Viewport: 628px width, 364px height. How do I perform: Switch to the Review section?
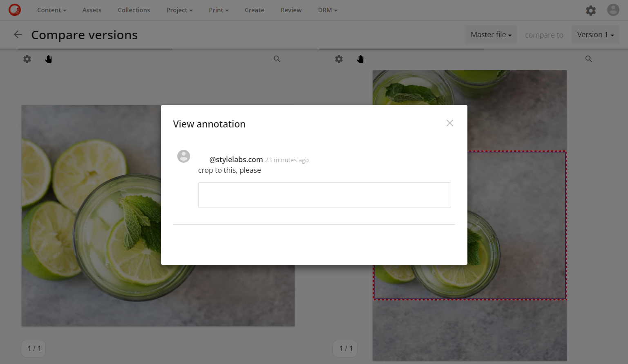click(291, 10)
